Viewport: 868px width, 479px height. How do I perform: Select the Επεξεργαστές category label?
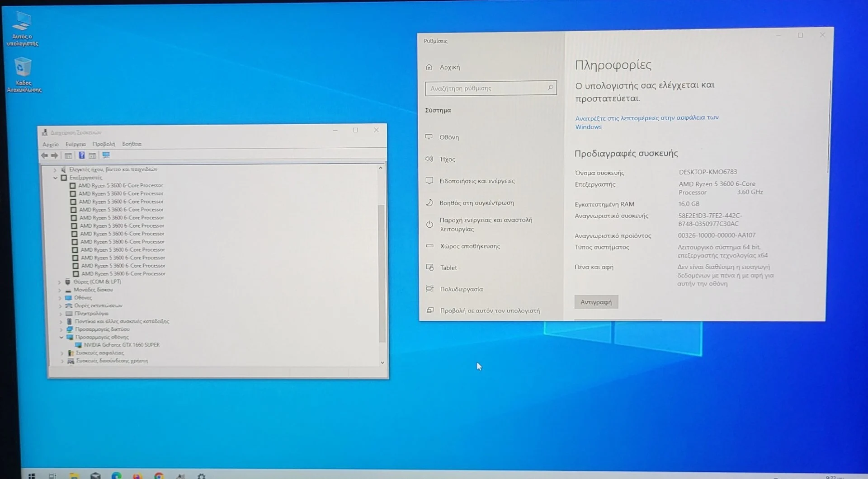click(85, 178)
